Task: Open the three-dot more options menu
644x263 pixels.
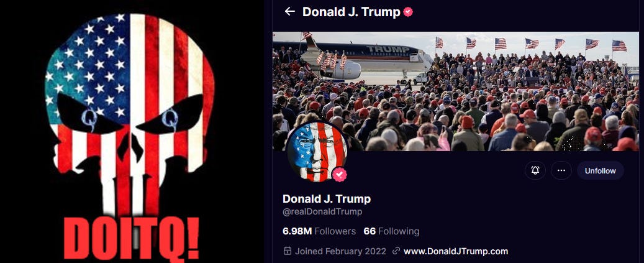Action: [561, 170]
